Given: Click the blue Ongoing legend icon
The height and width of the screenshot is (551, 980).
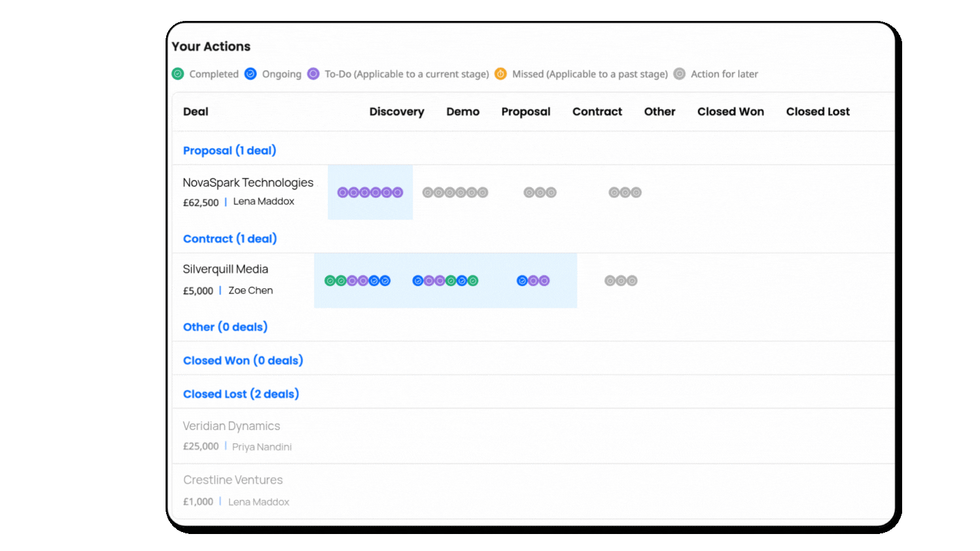Looking at the screenshot, I should [251, 74].
